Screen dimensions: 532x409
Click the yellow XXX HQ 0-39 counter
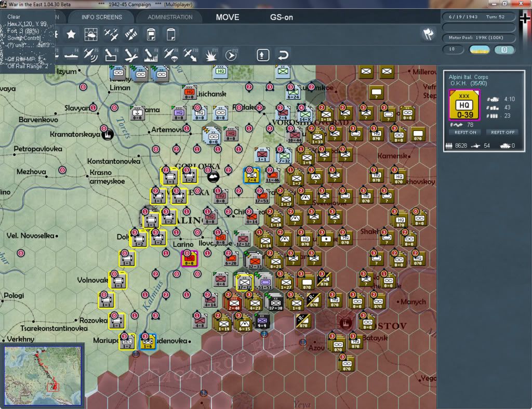464,105
